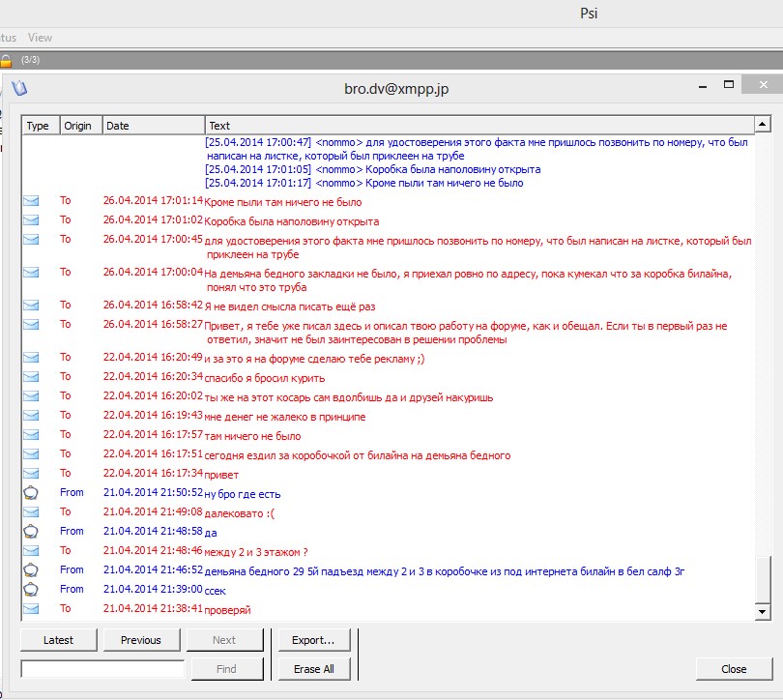Click chat bubble icon for 21.04.2014 21:48:58 message
The height and width of the screenshot is (700, 783).
tap(31, 532)
